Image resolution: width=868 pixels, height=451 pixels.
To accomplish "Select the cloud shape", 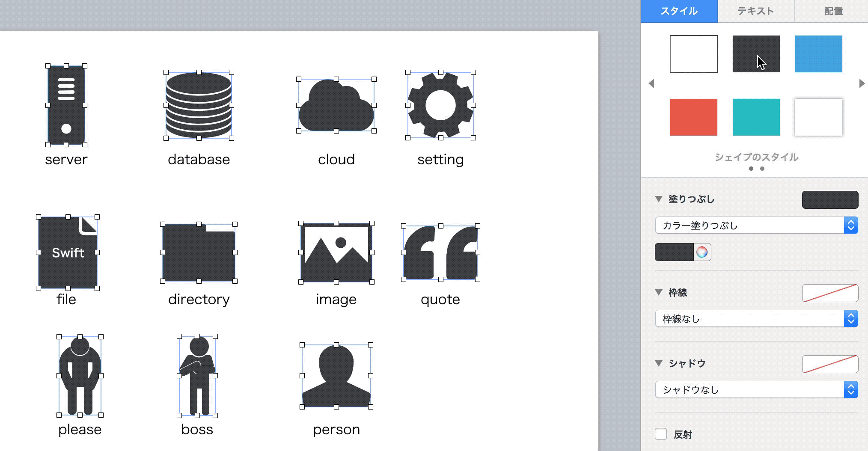I will 336,106.
